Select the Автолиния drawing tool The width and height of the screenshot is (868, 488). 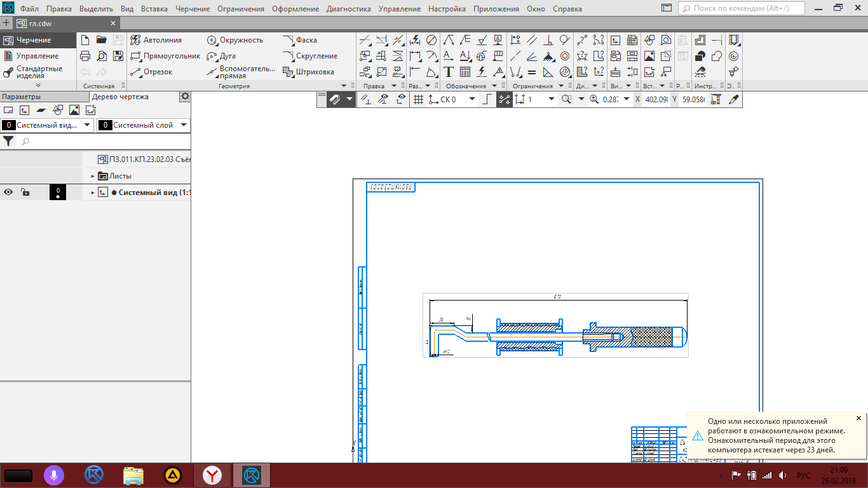tap(156, 40)
